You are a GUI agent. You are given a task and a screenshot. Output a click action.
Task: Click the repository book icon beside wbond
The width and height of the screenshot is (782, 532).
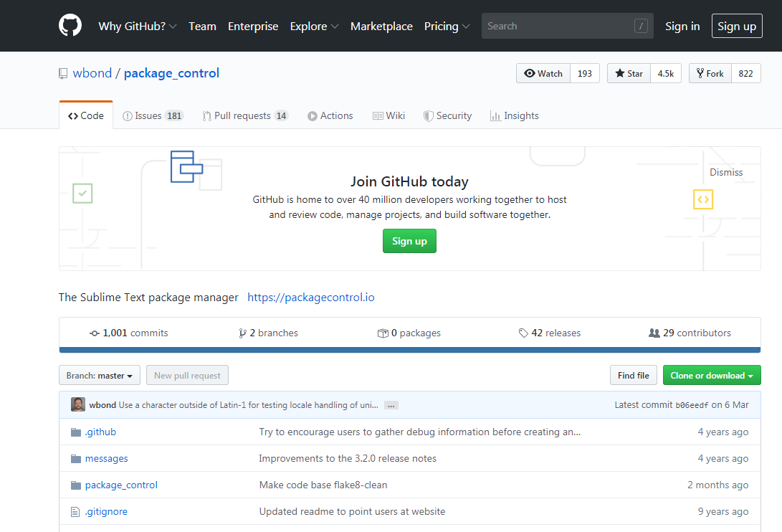pos(63,73)
